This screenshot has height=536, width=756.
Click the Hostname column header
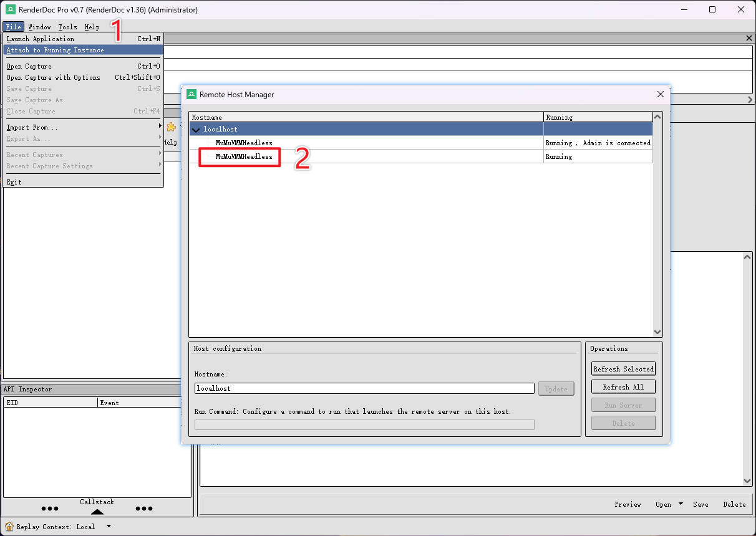[x=366, y=117]
